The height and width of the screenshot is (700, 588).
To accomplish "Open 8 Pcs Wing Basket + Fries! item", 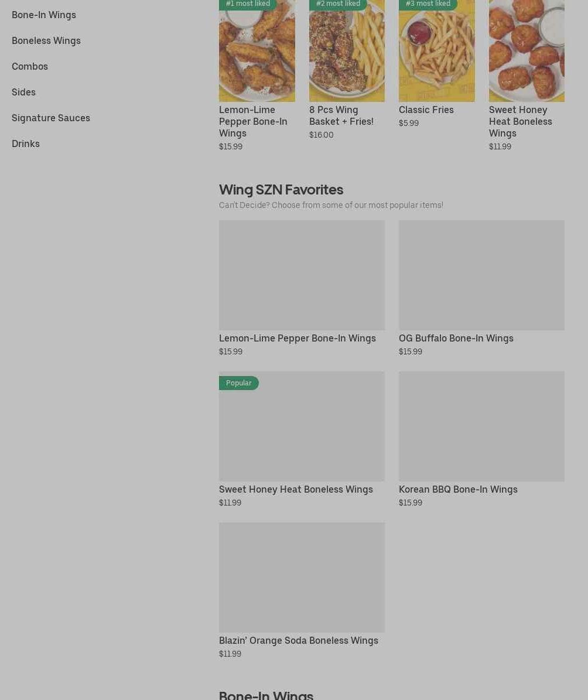I will 341,115.
